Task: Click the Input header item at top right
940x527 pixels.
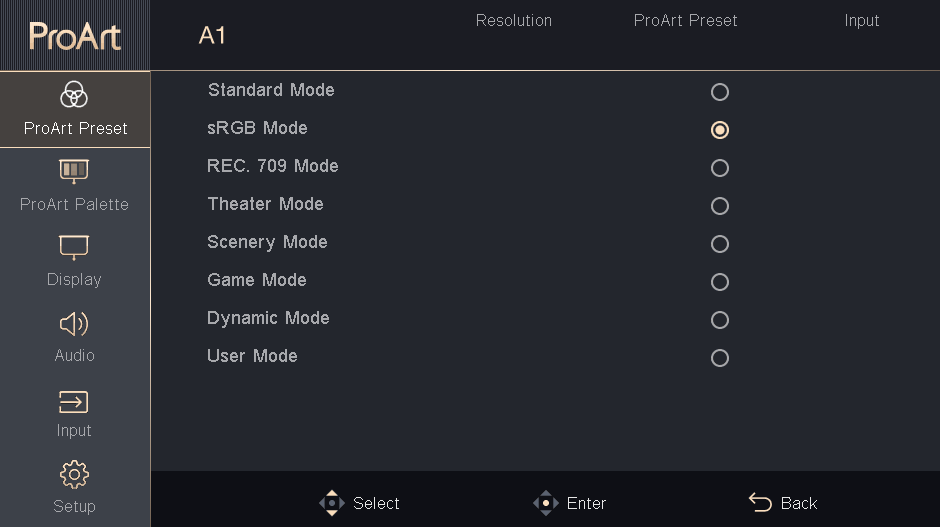Action: (861, 20)
